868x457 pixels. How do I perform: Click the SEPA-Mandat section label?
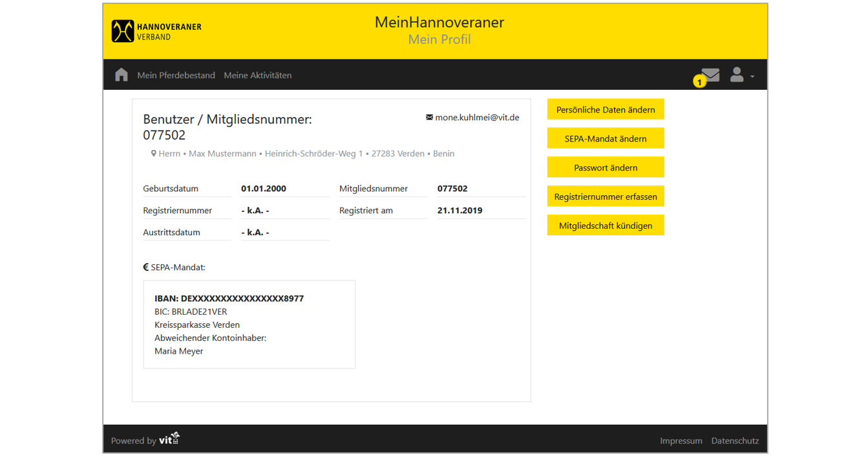click(x=178, y=267)
